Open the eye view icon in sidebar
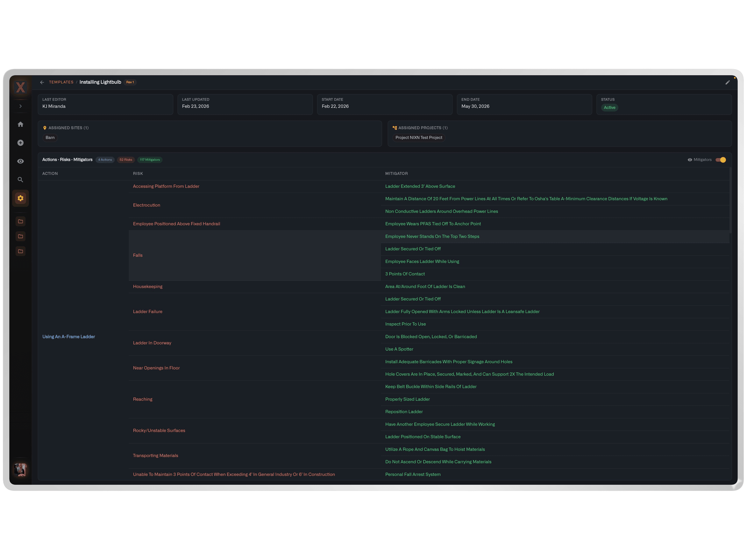Viewport: 747px width, 560px height. [x=21, y=161]
